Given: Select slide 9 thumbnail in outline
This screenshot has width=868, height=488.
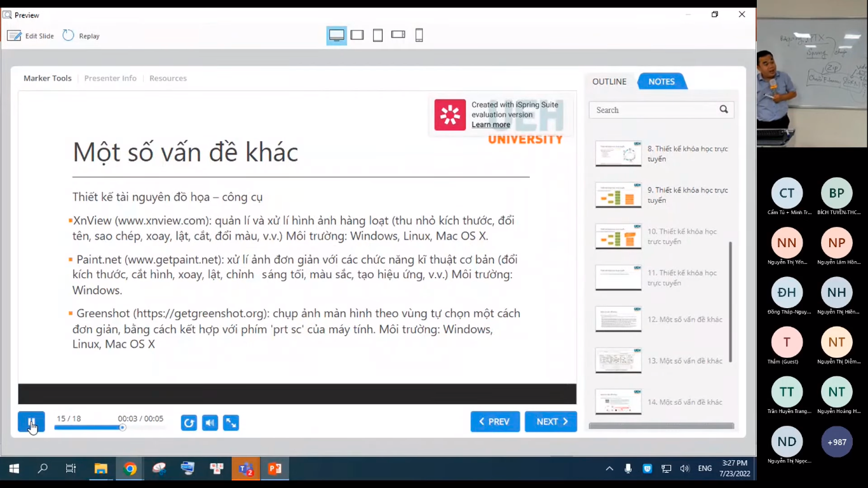Looking at the screenshot, I should click(x=618, y=195).
